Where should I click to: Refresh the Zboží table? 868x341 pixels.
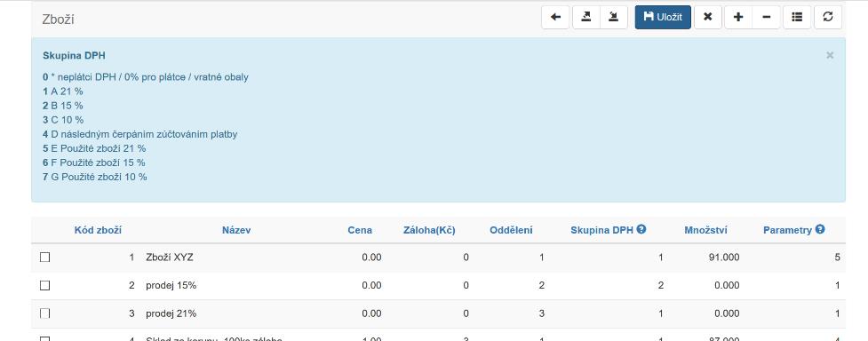point(828,17)
